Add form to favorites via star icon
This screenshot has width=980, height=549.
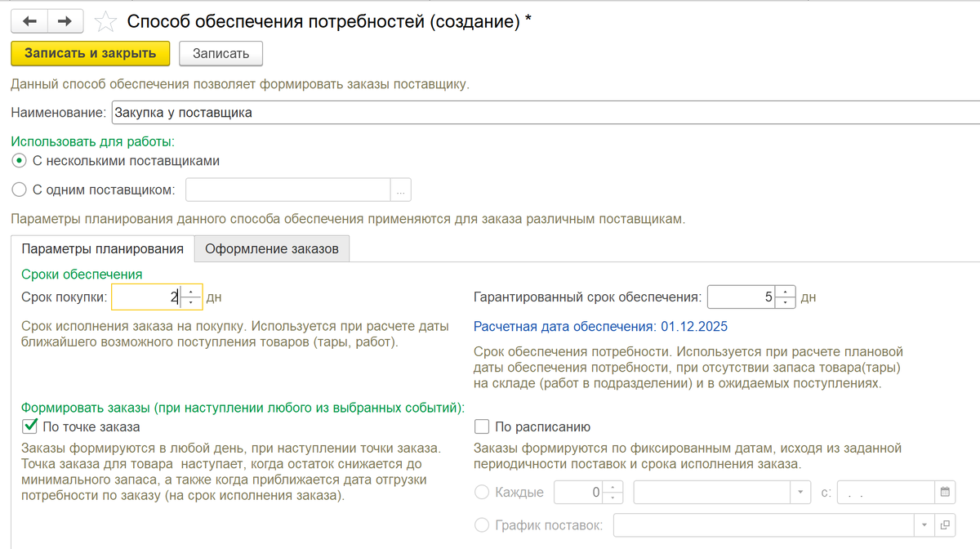click(105, 21)
